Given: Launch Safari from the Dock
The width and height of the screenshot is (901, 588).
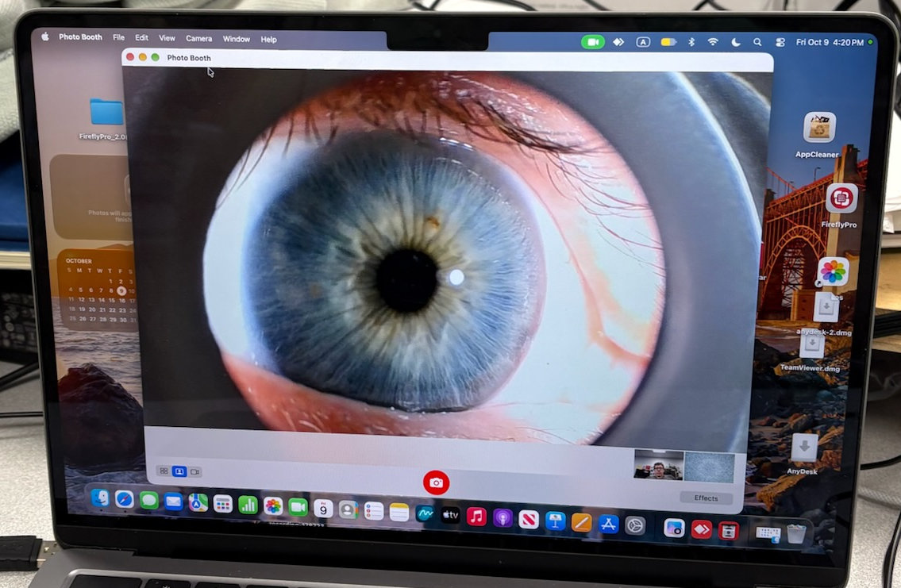Looking at the screenshot, I should click(124, 499).
